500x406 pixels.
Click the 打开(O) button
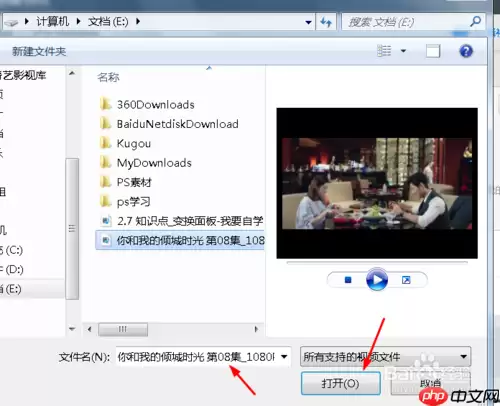click(341, 383)
